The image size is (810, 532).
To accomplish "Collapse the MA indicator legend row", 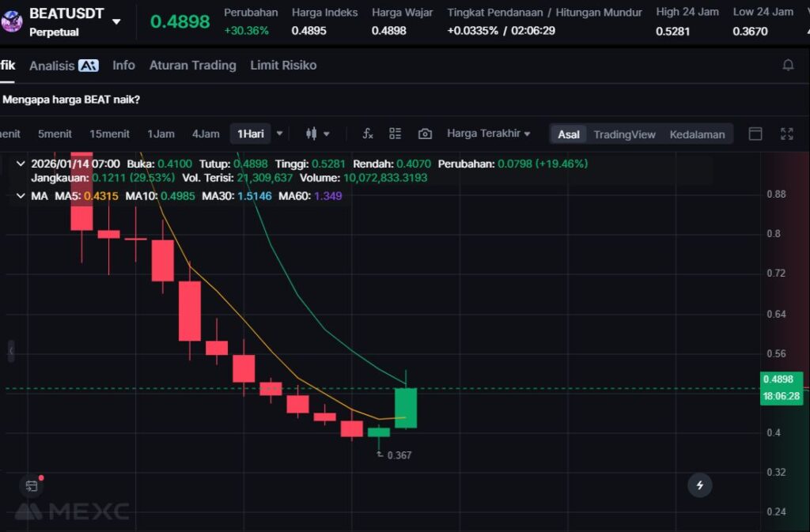I will click(x=21, y=195).
